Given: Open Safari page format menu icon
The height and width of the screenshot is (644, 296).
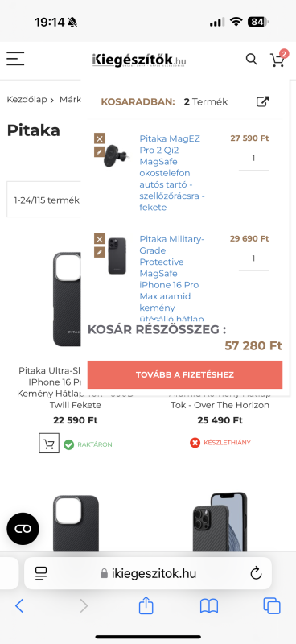Looking at the screenshot, I should click(x=41, y=573).
